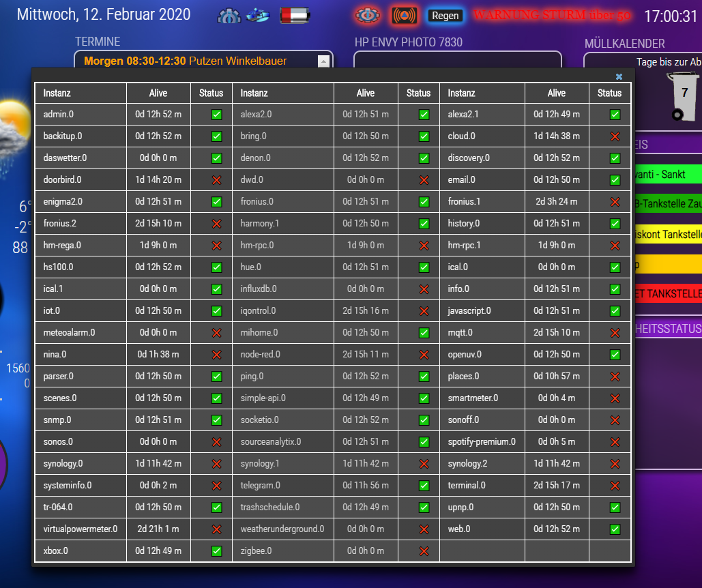The width and height of the screenshot is (702, 588).
Task: Click the green status check for daswetter.0
Action: pos(216,158)
